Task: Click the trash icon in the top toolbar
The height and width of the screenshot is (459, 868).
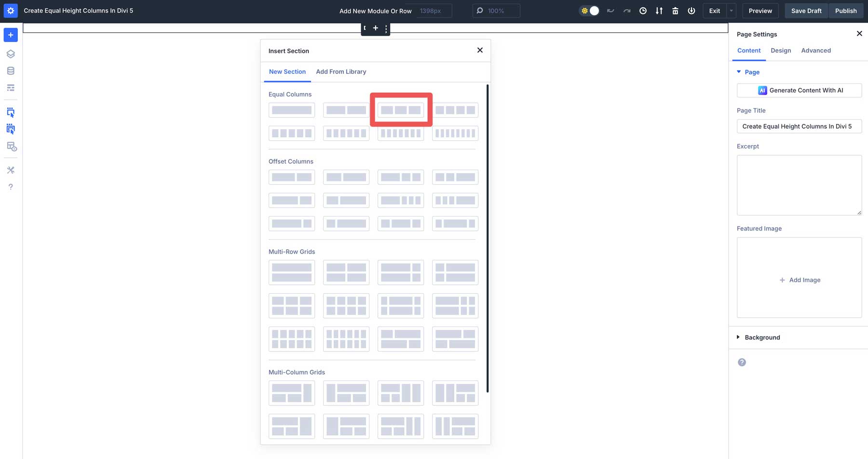Action: coord(675,10)
